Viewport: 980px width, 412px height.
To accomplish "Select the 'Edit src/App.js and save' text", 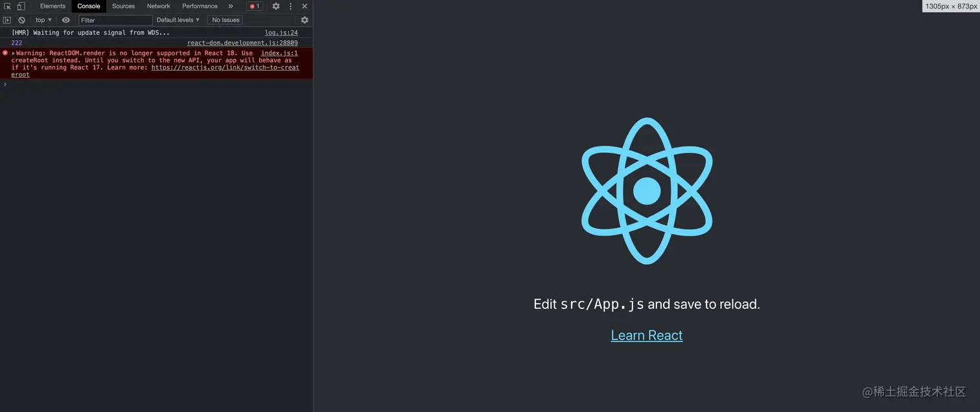I will (x=647, y=304).
